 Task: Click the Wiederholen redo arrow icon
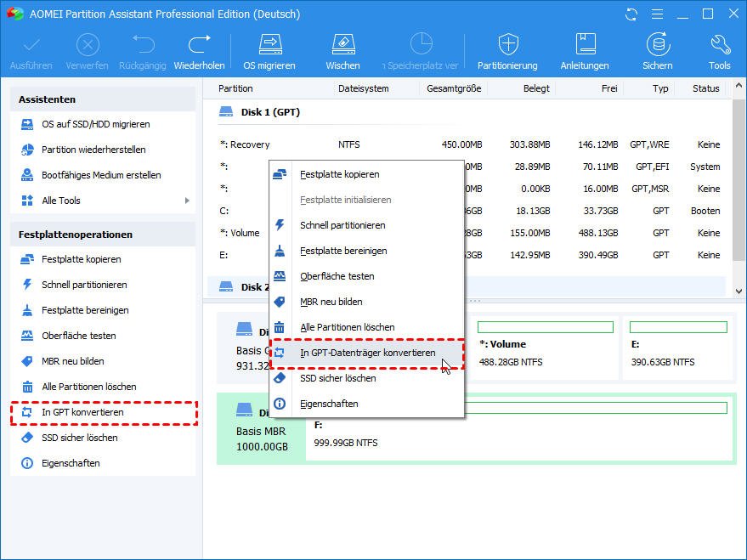click(199, 44)
